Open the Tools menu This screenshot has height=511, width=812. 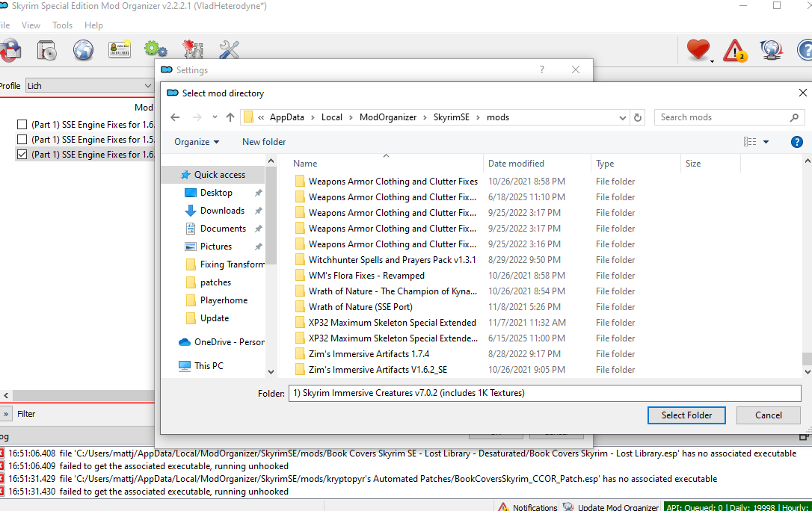(x=62, y=25)
